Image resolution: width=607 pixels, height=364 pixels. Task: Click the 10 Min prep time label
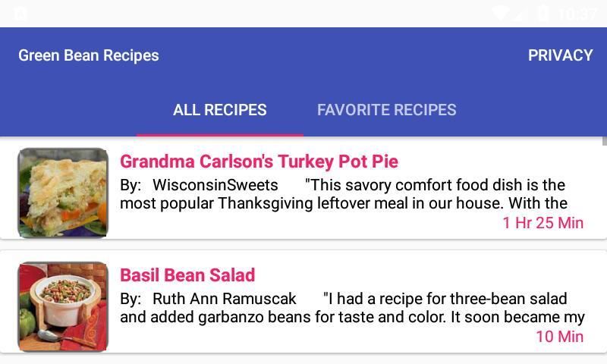click(559, 336)
